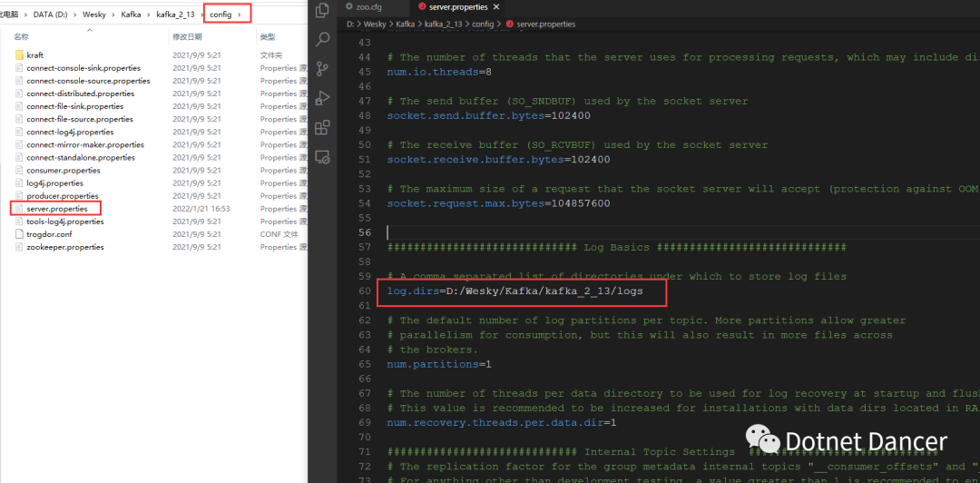Select server.properties in the file list

[56, 209]
